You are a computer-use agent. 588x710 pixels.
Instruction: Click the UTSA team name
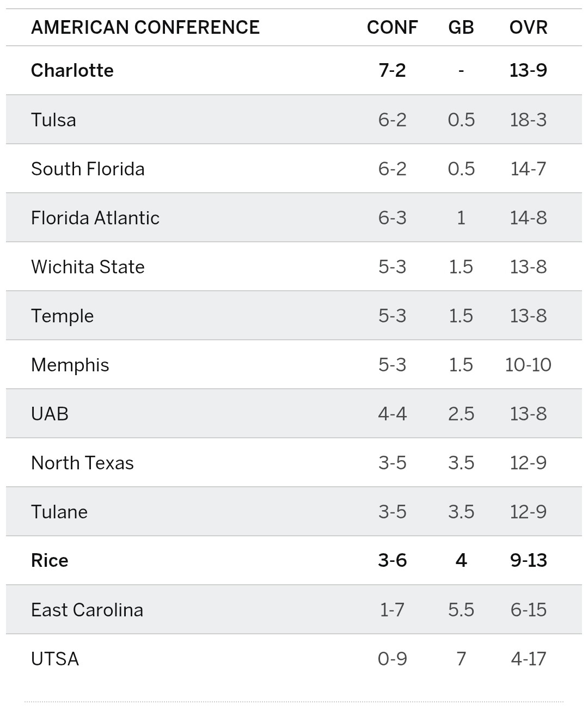pos(55,659)
